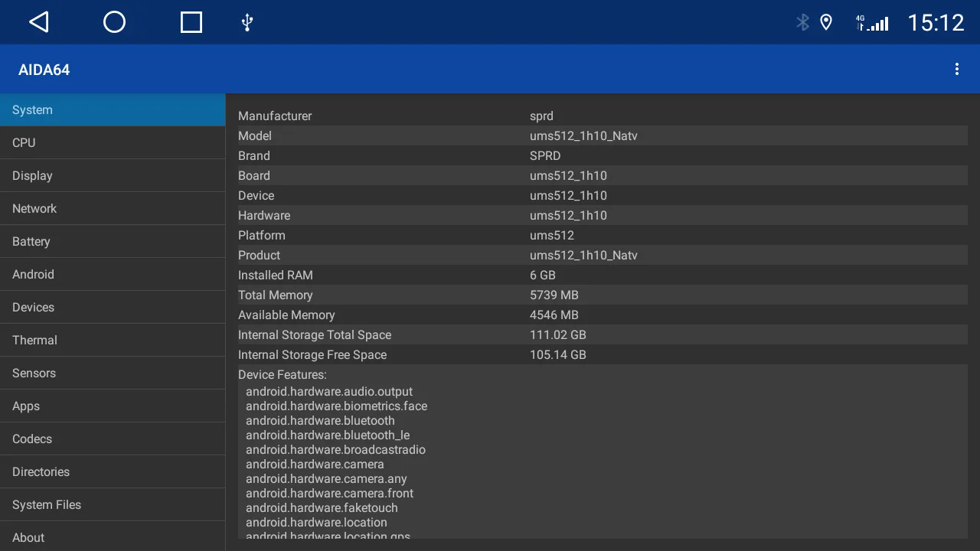Click the '105.14 GB' free space value
The image size is (980, 551).
tap(558, 355)
